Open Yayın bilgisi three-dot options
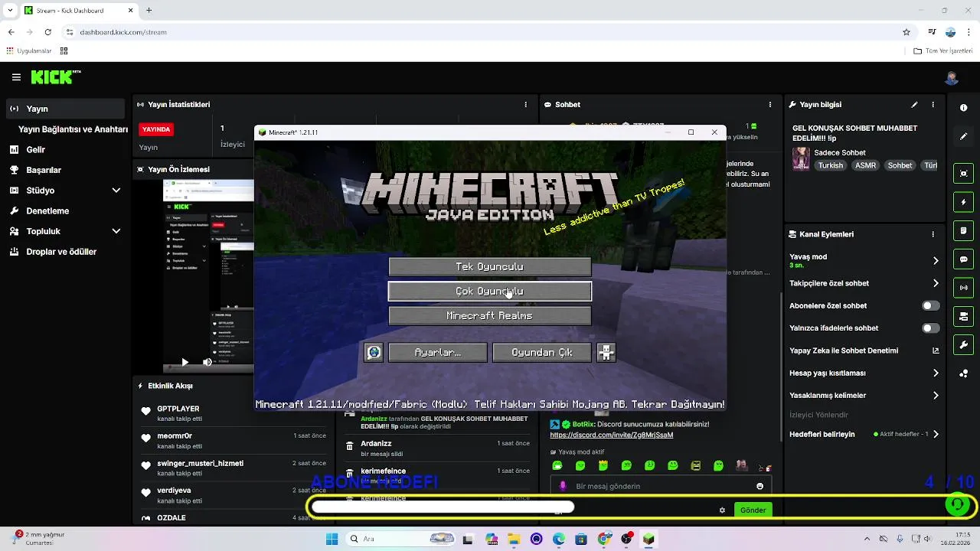 click(933, 105)
